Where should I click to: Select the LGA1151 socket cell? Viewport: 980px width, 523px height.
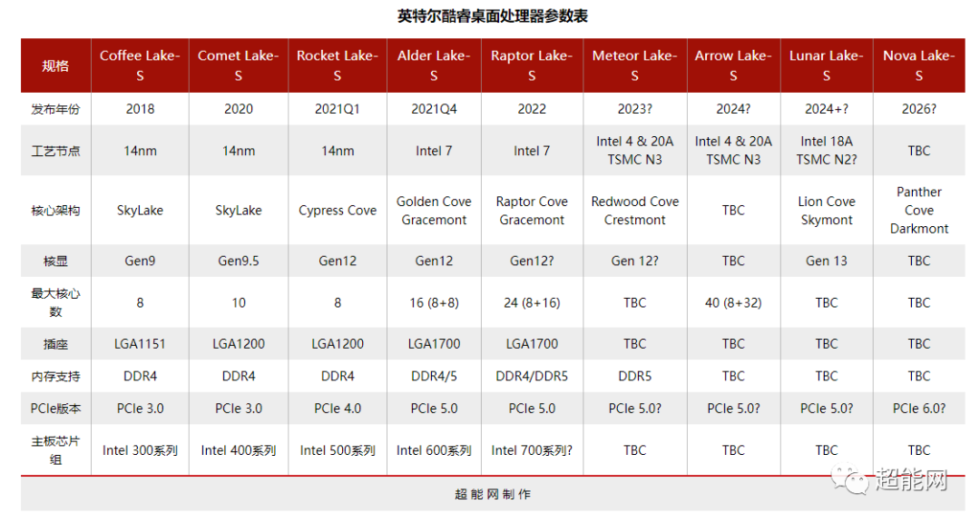140,344
